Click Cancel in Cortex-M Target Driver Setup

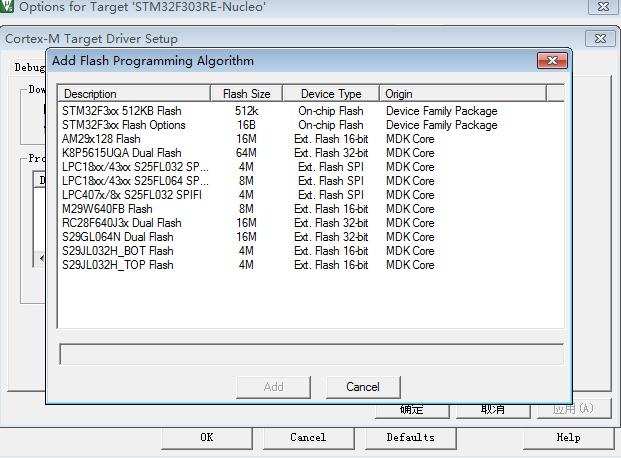(x=493, y=410)
